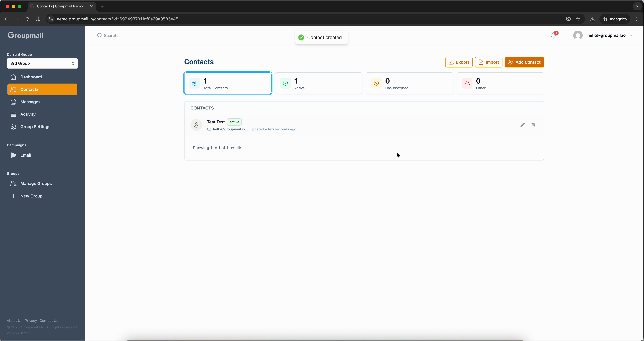Open the Dashboard from the sidebar

coord(31,77)
